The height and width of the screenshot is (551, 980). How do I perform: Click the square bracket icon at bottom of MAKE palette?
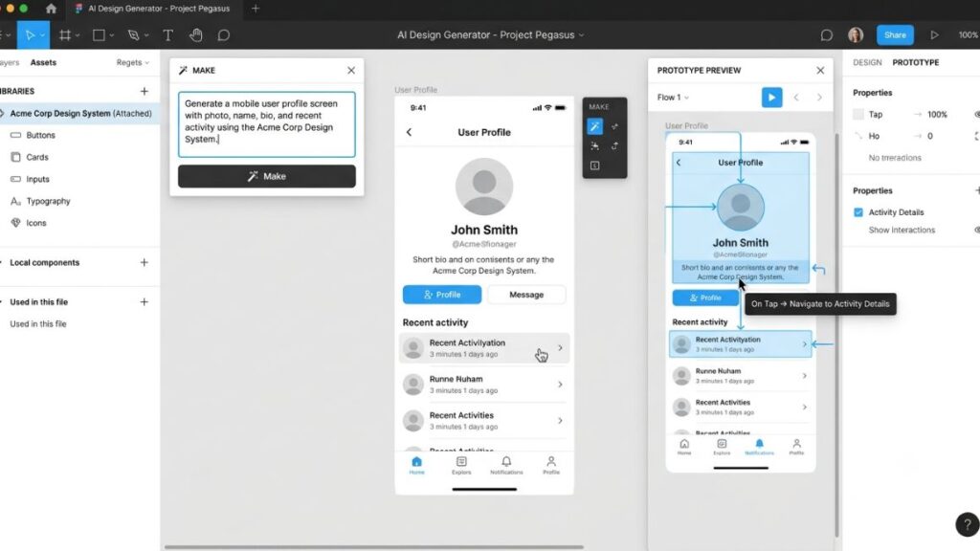[x=595, y=165]
